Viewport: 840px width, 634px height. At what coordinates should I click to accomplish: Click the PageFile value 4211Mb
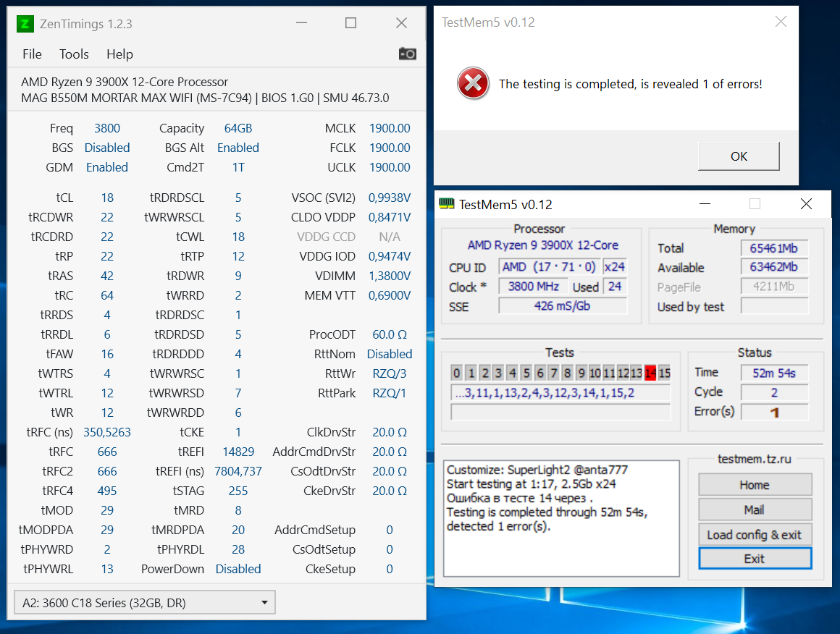774,287
